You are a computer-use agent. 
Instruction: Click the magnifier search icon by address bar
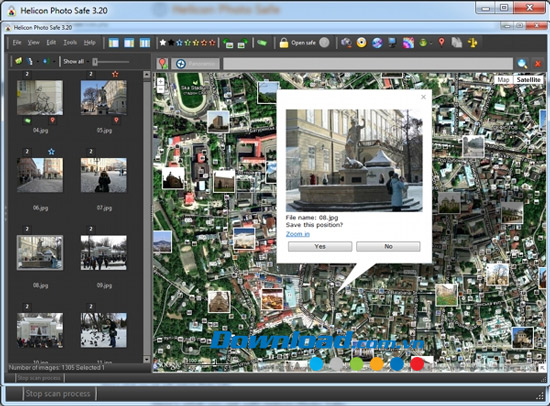tap(522, 64)
